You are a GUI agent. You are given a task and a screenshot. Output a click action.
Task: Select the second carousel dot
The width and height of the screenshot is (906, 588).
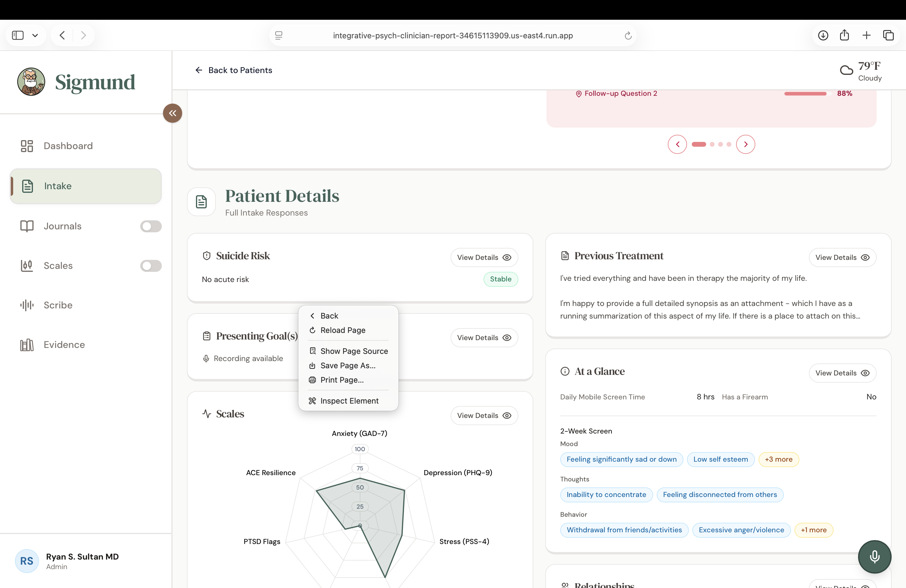point(712,145)
